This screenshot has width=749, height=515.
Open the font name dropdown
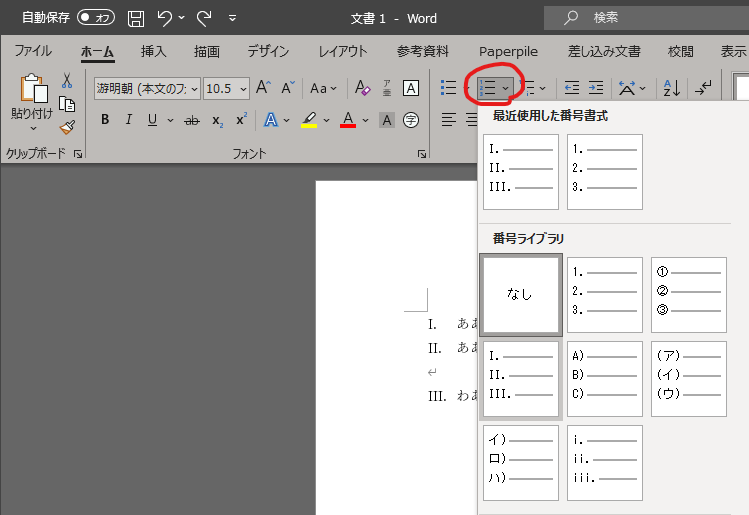[194, 89]
